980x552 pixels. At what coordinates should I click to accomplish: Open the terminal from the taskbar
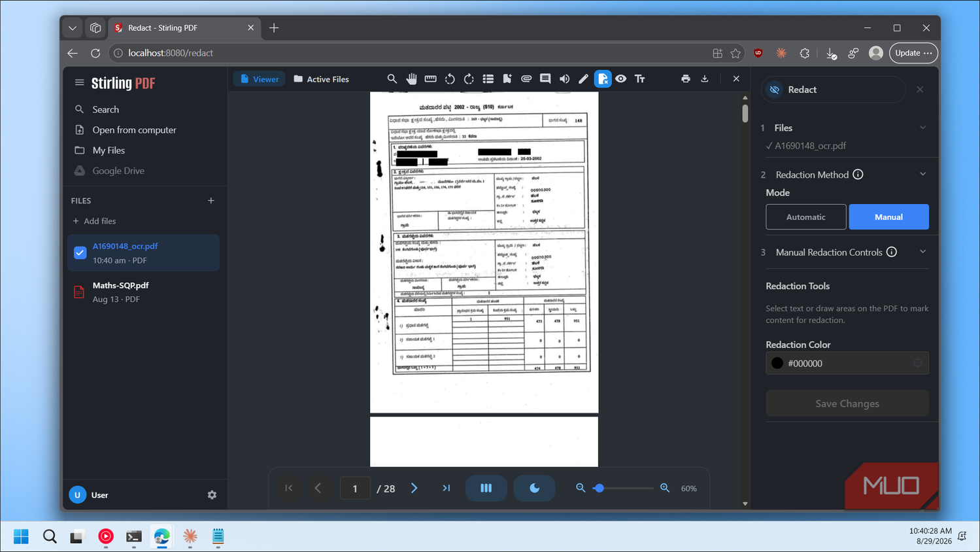pos(133,536)
